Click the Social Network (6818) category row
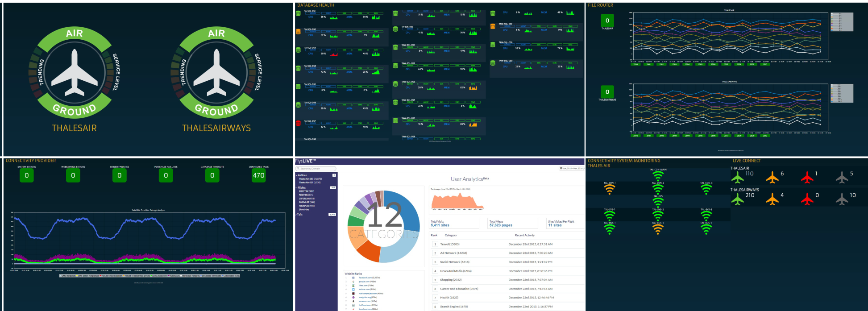The width and height of the screenshot is (868, 311). [x=507, y=262]
